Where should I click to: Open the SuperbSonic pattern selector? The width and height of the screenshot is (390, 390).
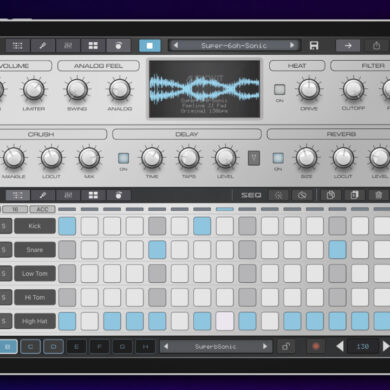click(x=215, y=347)
